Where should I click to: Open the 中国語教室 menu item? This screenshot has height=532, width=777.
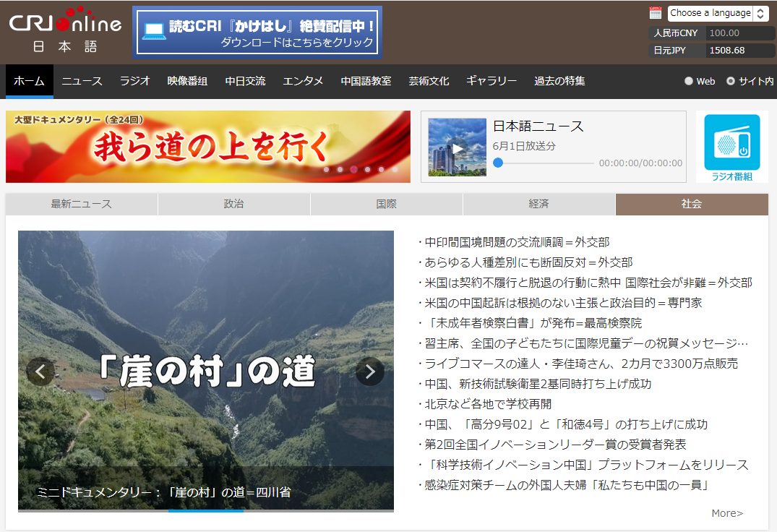coord(366,81)
